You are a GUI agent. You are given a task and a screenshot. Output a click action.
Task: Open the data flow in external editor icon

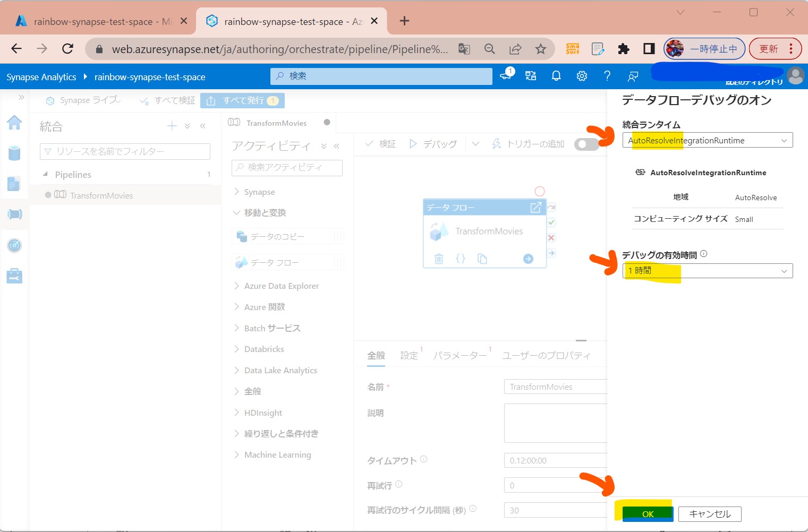click(535, 208)
